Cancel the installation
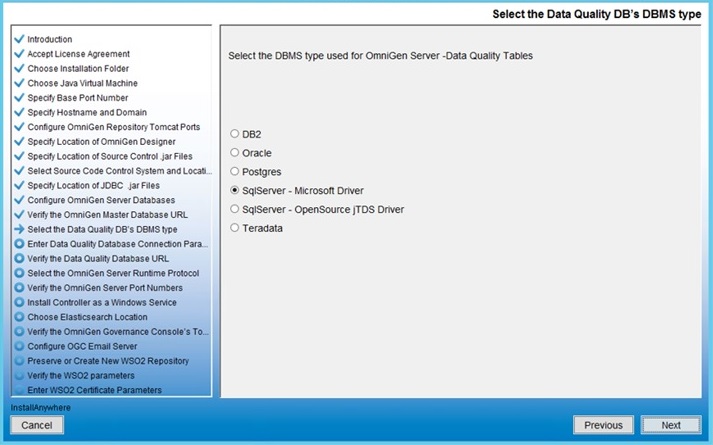Screen dimensions: 713x445 click(37, 425)
